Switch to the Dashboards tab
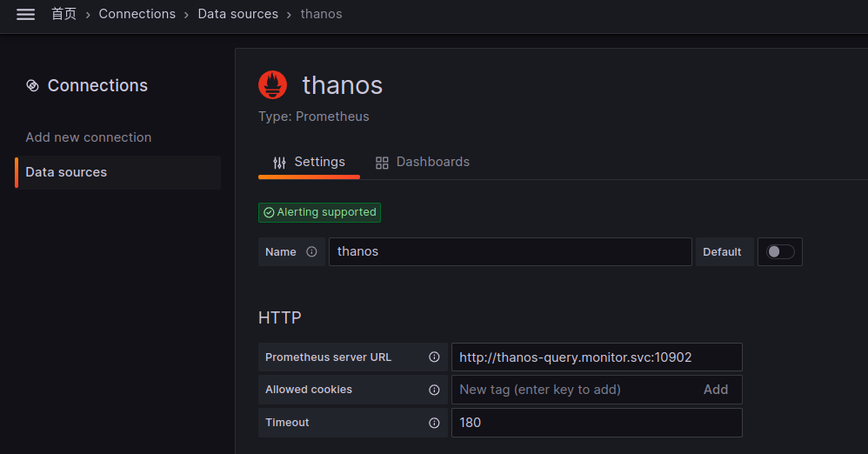This screenshot has width=868, height=454. pyautogui.click(x=422, y=163)
